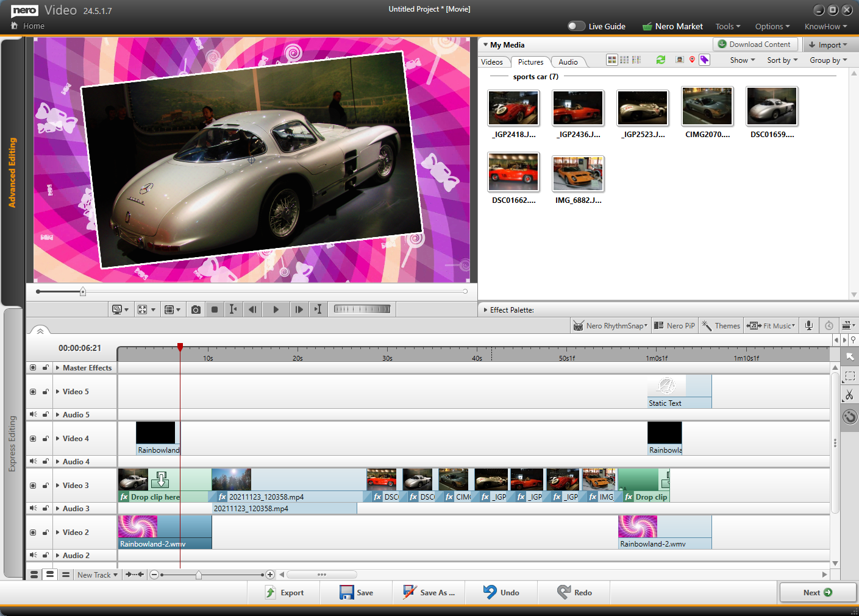This screenshot has width=859, height=616.
Task: Click the Themes wand icon
Action: 707,325
